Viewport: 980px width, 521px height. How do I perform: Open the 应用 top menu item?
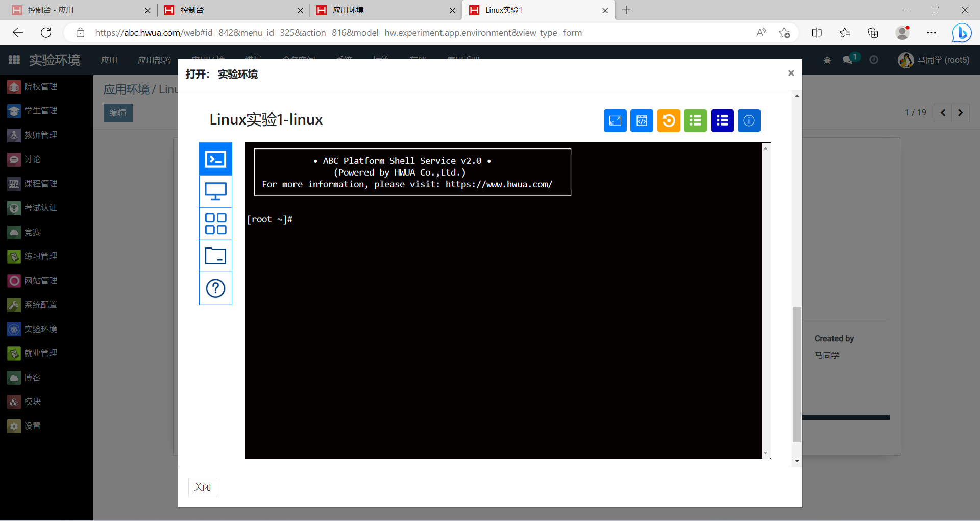coord(109,60)
